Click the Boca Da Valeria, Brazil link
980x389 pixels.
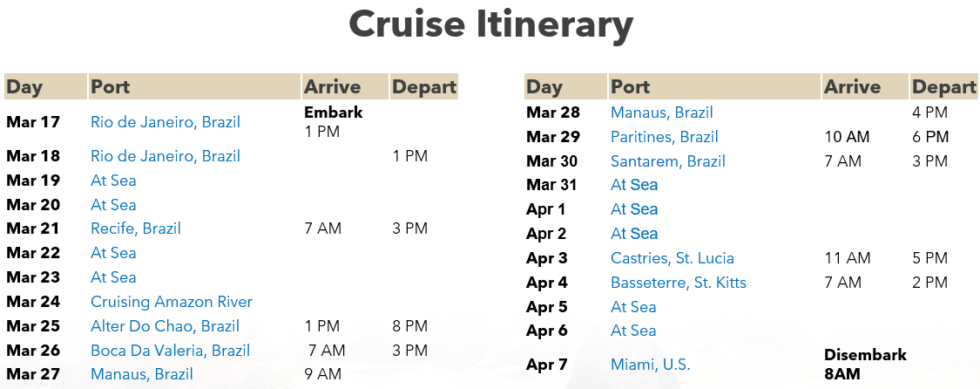170,351
